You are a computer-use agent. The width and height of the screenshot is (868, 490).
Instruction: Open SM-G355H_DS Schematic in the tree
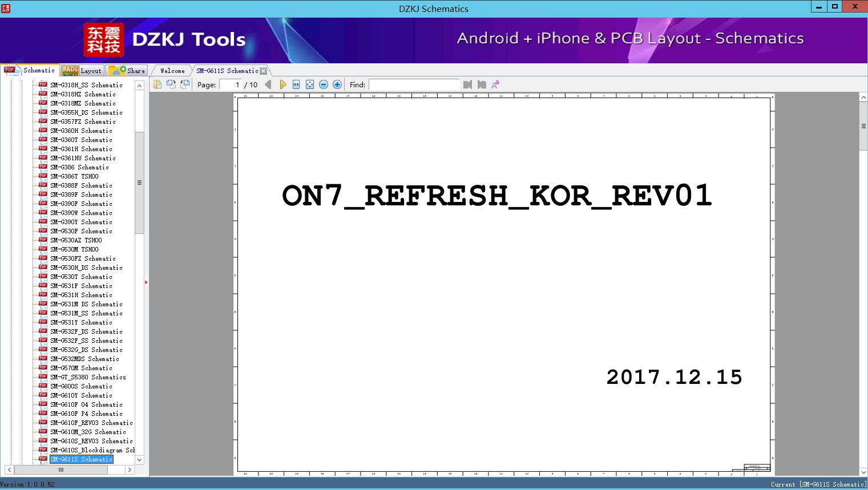point(86,112)
